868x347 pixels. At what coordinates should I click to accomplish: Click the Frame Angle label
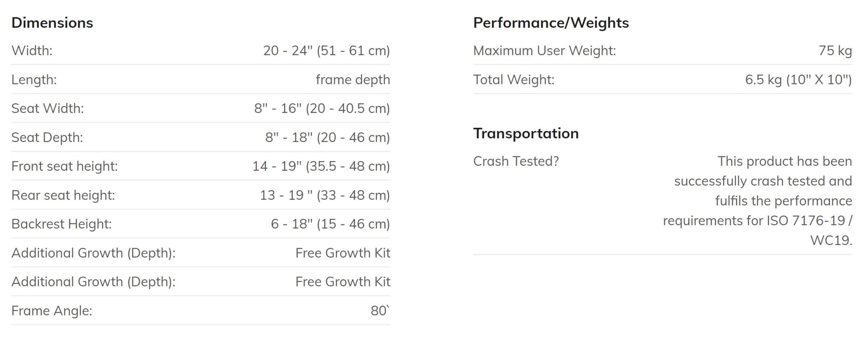pyautogui.click(x=52, y=311)
